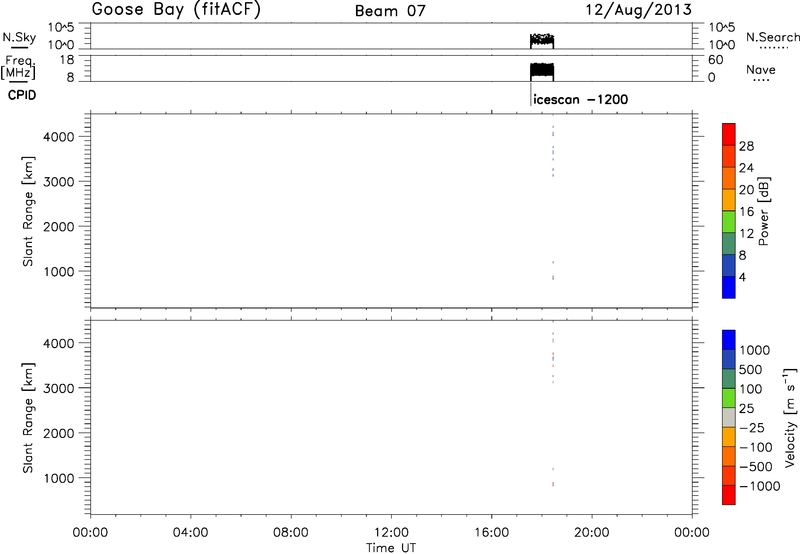Select the "N.Sky" legend label
This screenshot has width=800, height=554.
19,38
